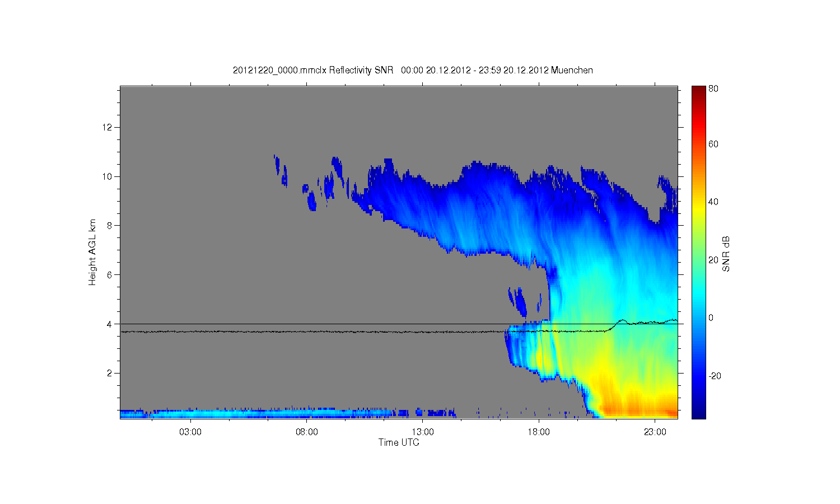Click the horizontal black line at 4 km height
Image resolution: width=840 pixels, height=504 pixels.
[399, 324]
